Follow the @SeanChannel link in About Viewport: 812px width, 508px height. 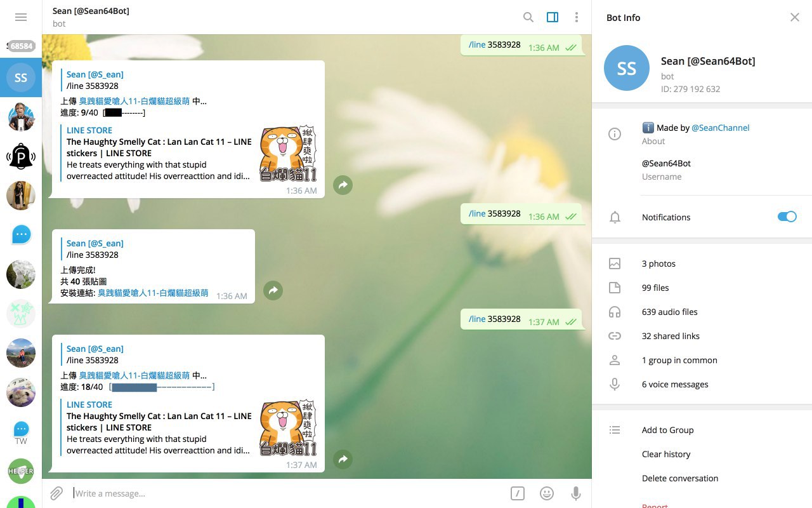pyautogui.click(x=720, y=128)
